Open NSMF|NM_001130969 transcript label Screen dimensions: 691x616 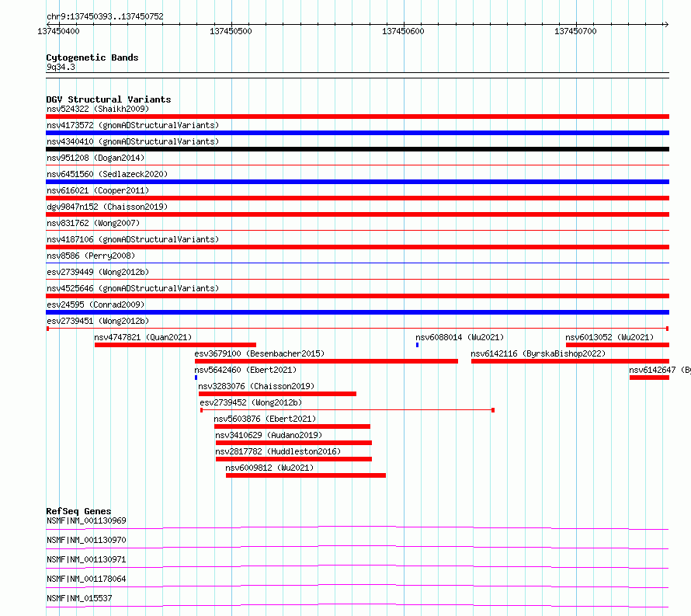tap(86, 520)
